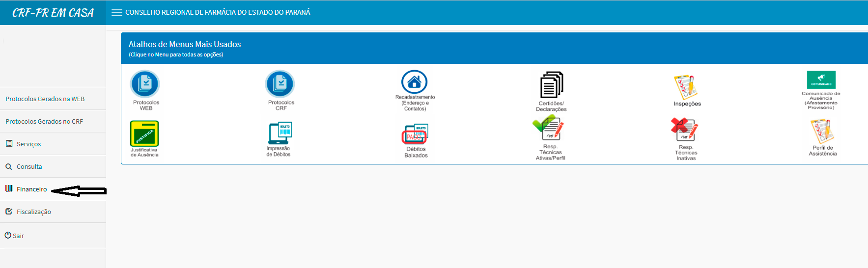
Task: Click the Justificativa de Ausência icon
Action: [x=144, y=134]
